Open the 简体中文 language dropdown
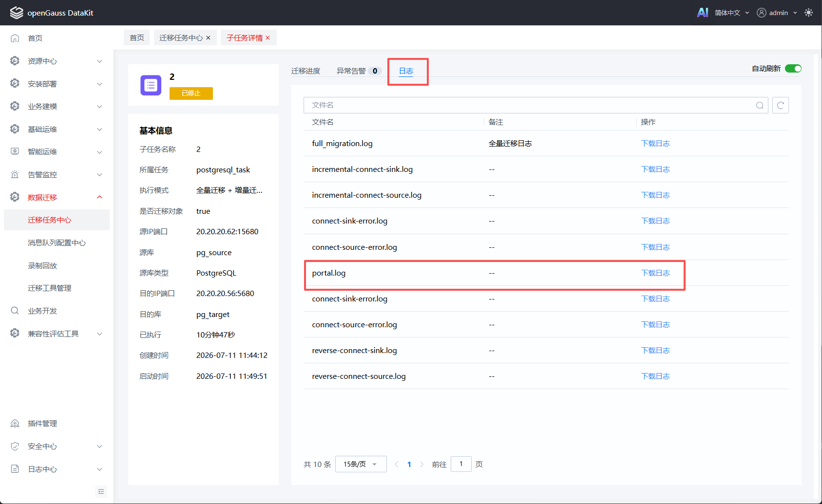The image size is (822, 504). tap(731, 13)
